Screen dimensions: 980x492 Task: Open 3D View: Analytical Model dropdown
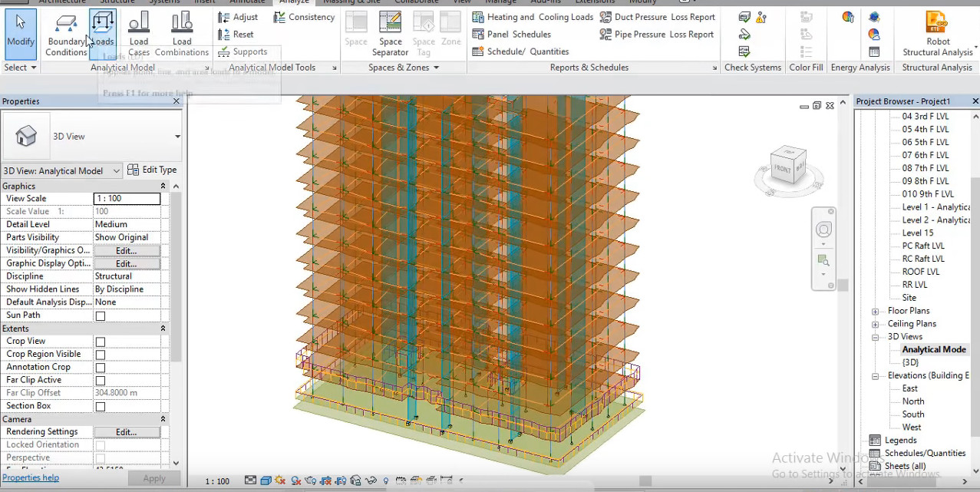click(61, 170)
